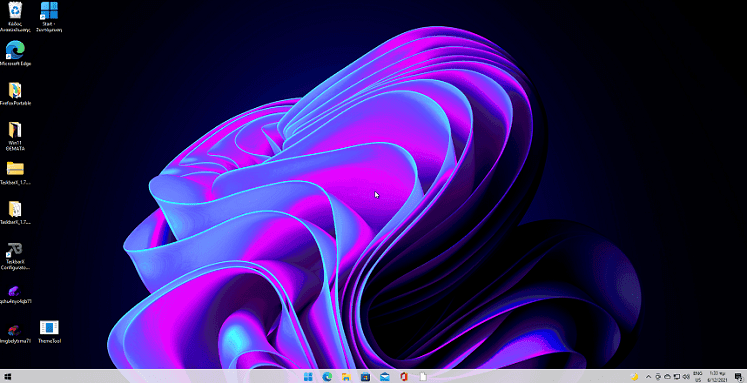Screen dimensions: 747x383
Task: Select the Firefox Portable folder icon
Action: [15, 93]
